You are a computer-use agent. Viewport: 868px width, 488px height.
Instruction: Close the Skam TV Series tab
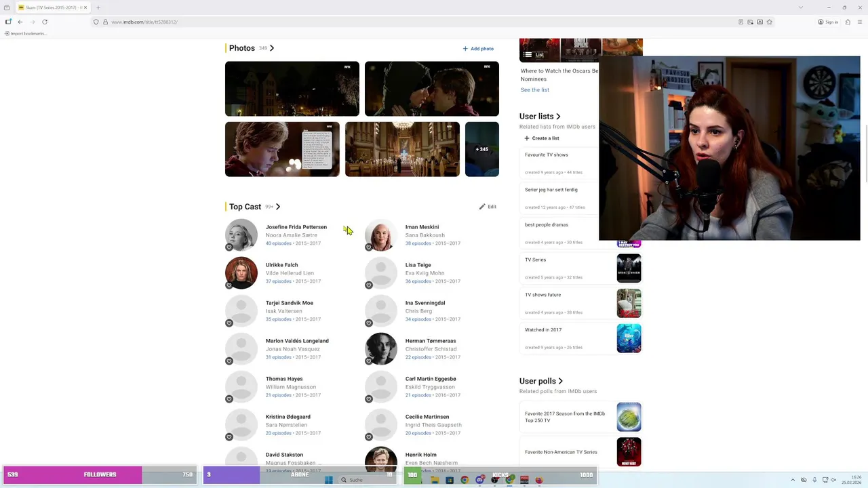[85, 7]
